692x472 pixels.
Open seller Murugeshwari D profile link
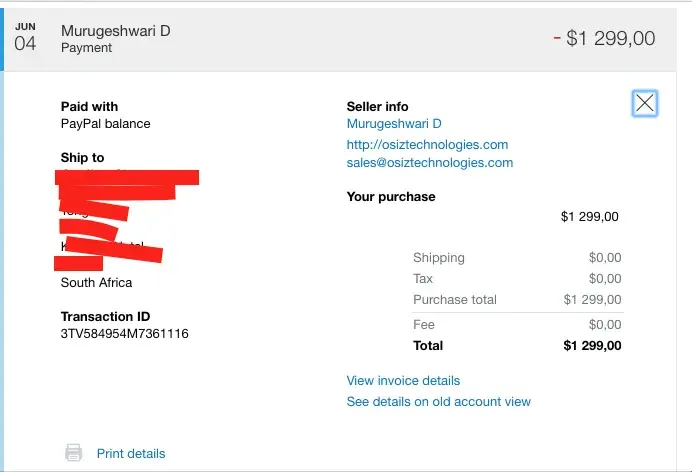coord(394,124)
